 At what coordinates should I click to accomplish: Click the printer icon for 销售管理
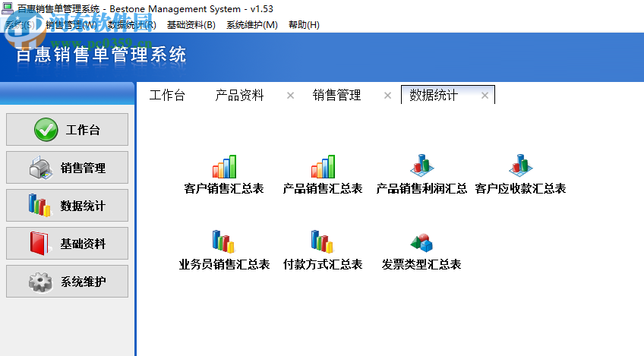coord(41,168)
